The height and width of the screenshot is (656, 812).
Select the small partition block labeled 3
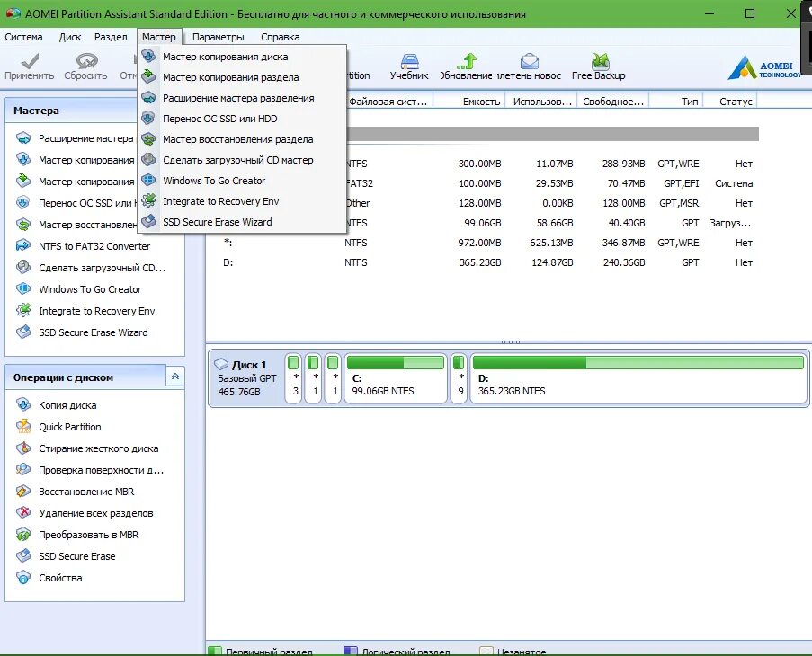coord(293,378)
